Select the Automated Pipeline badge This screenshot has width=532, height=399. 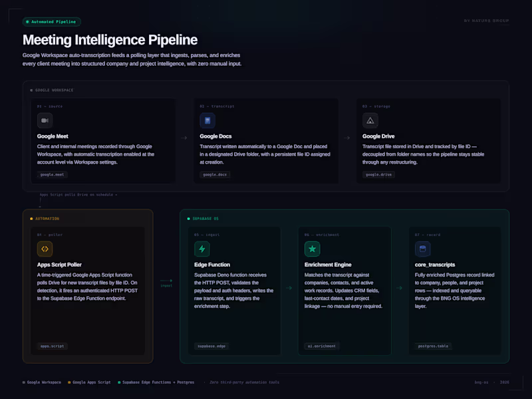click(52, 22)
